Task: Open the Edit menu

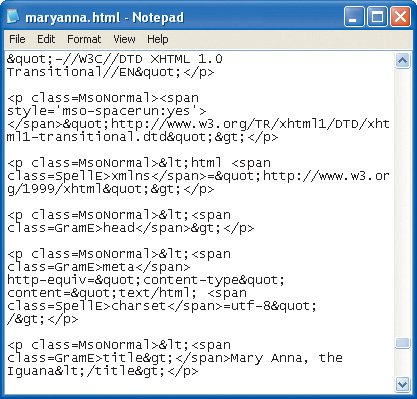Action: pyautogui.click(x=46, y=39)
